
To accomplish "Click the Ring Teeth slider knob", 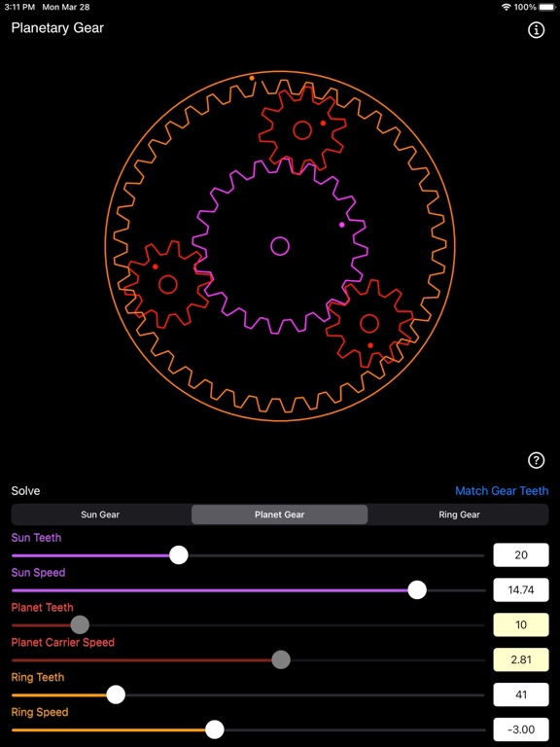I will (116, 695).
